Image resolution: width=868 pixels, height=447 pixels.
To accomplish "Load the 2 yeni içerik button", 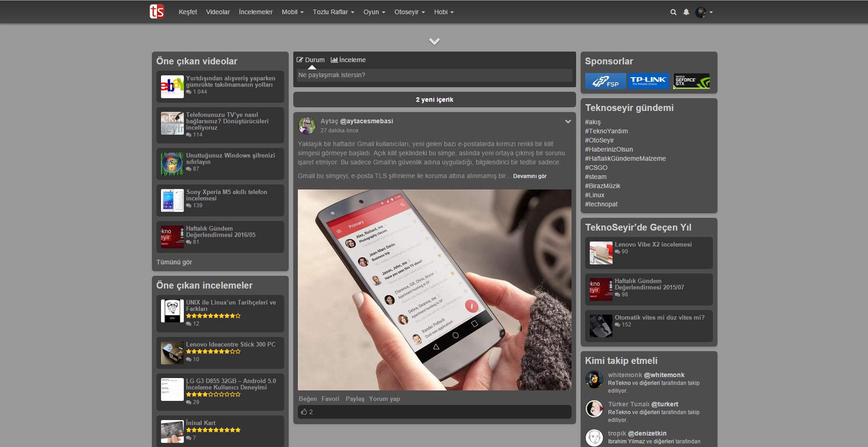I will 434,100.
